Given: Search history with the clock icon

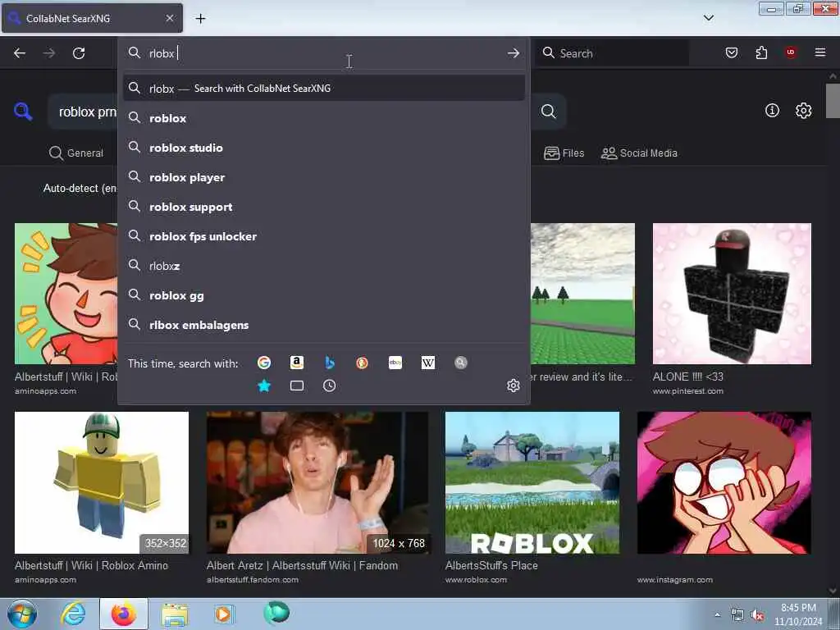Looking at the screenshot, I should pos(330,386).
